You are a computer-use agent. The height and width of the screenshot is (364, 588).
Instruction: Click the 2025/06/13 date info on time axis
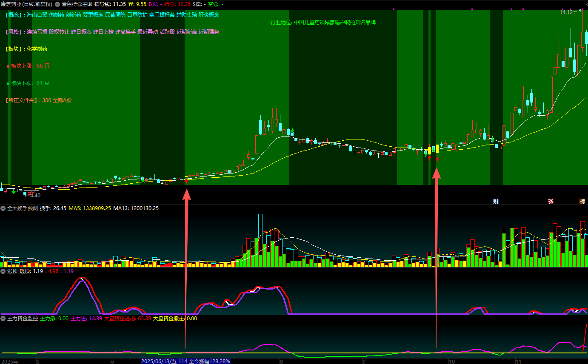tap(186, 361)
